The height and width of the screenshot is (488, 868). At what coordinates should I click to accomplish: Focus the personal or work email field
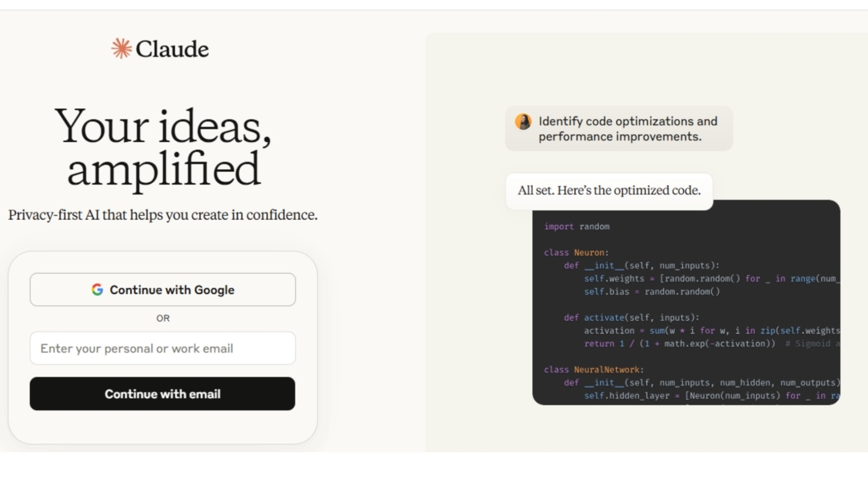[x=163, y=348]
